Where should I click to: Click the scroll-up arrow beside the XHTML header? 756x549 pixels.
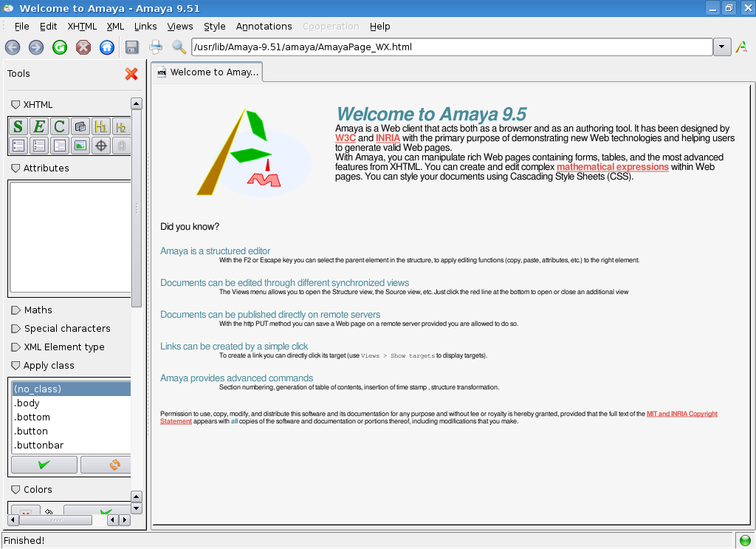pyautogui.click(x=137, y=103)
